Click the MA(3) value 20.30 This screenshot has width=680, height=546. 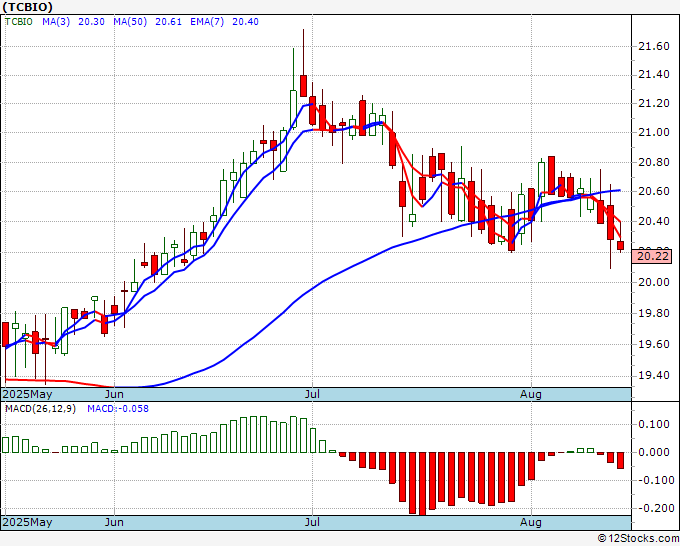91,21
